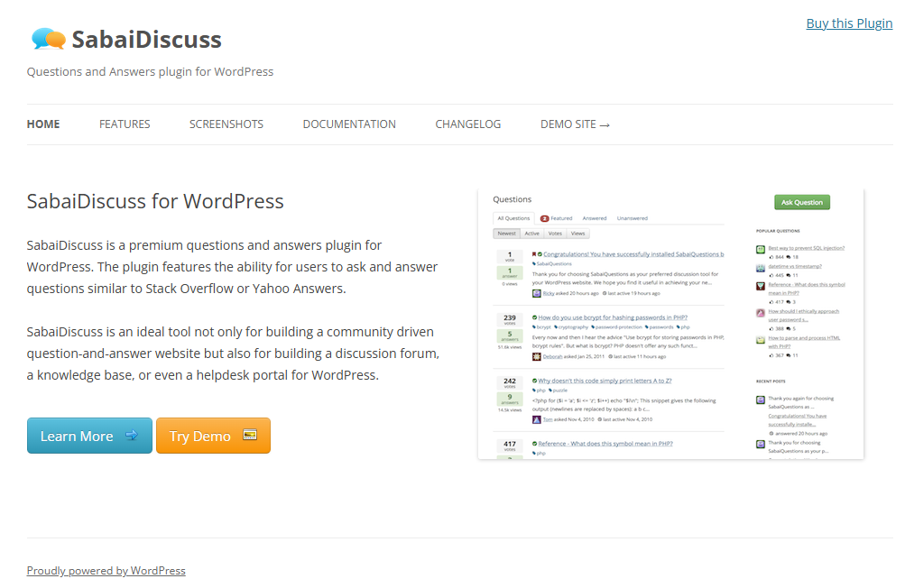Image resolution: width=905 pixels, height=588 pixels.
Task: Click the red Featured count badge
Action: (x=545, y=218)
